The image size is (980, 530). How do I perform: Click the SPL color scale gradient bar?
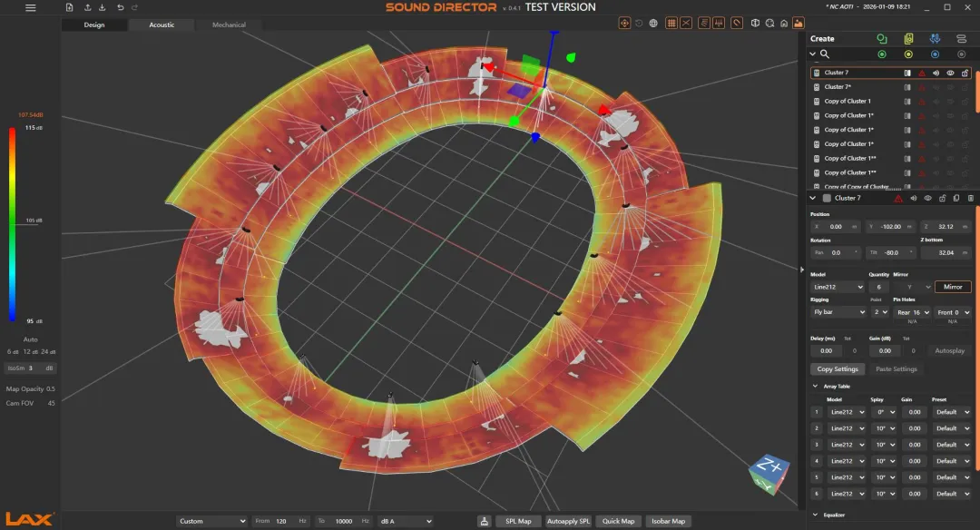coord(12,224)
